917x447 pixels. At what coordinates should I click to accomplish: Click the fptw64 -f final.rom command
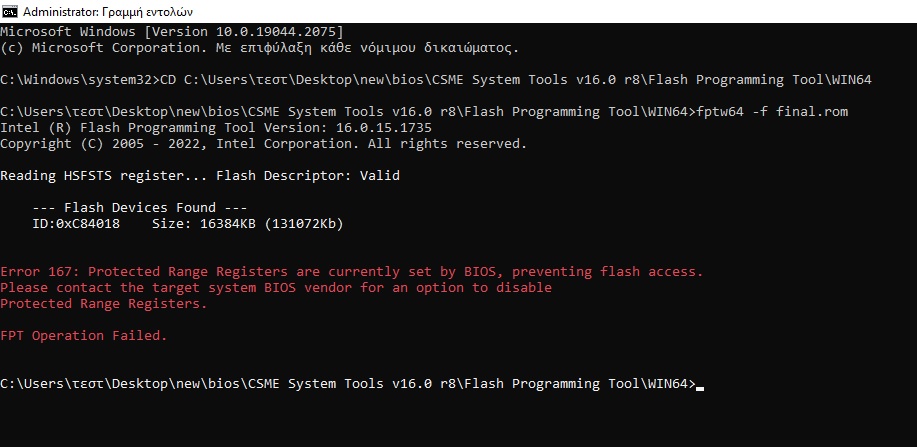click(773, 111)
